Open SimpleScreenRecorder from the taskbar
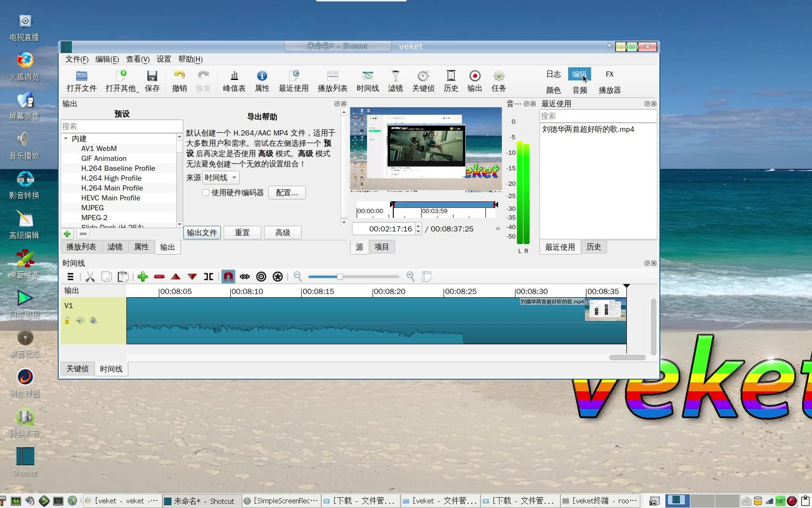Image resolution: width=812 pixels, height=508 pixels. (281, 501)
